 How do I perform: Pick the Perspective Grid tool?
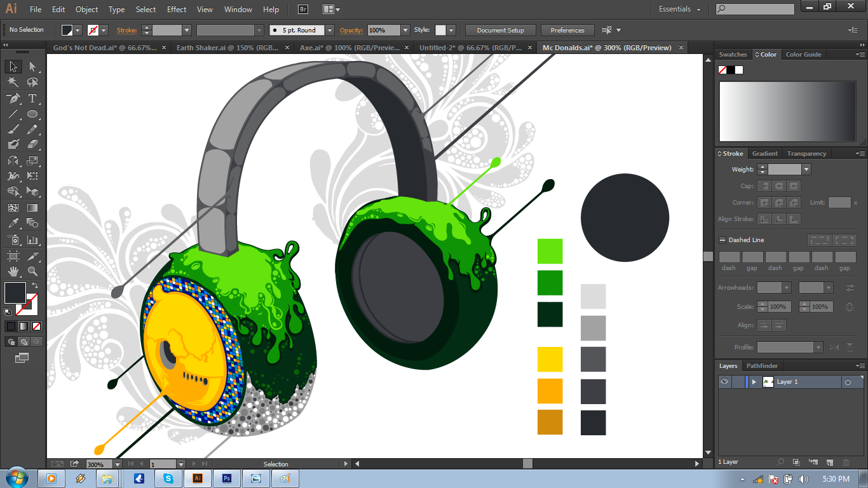tap(32, 191)
